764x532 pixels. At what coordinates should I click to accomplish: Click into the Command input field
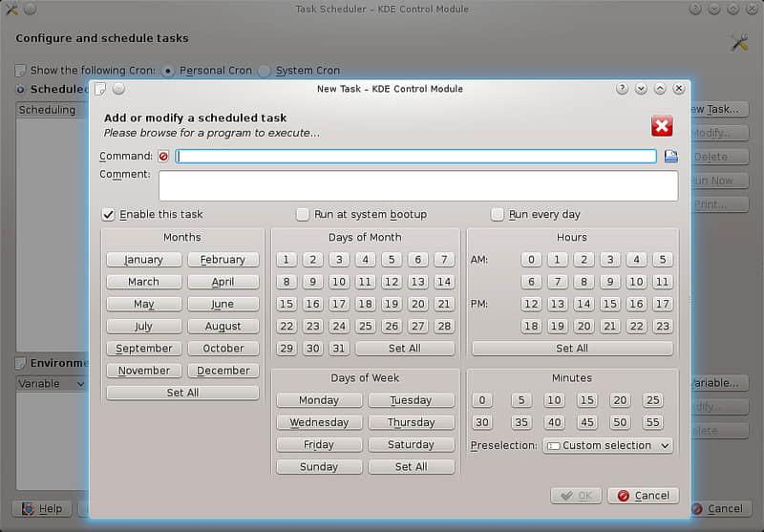coord(415,157)
